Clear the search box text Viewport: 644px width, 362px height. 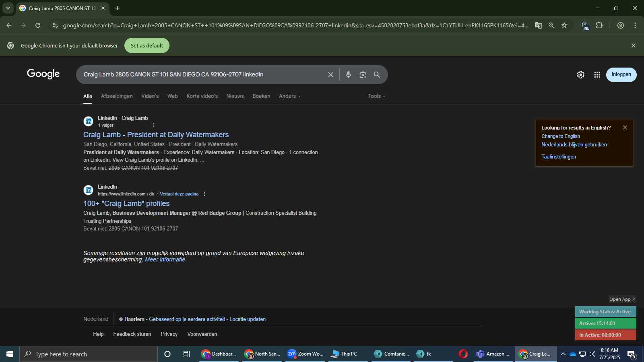[x=330, y=75]
